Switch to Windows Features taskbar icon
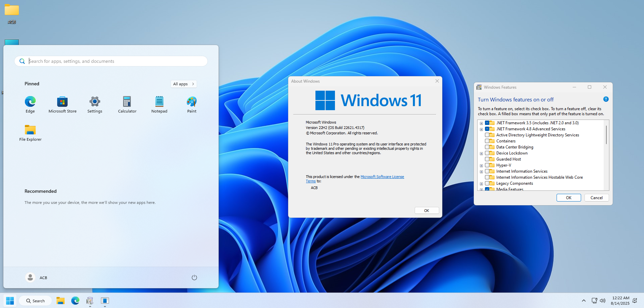Viewport: 644px width, 308px height. (x=90, y=301)
